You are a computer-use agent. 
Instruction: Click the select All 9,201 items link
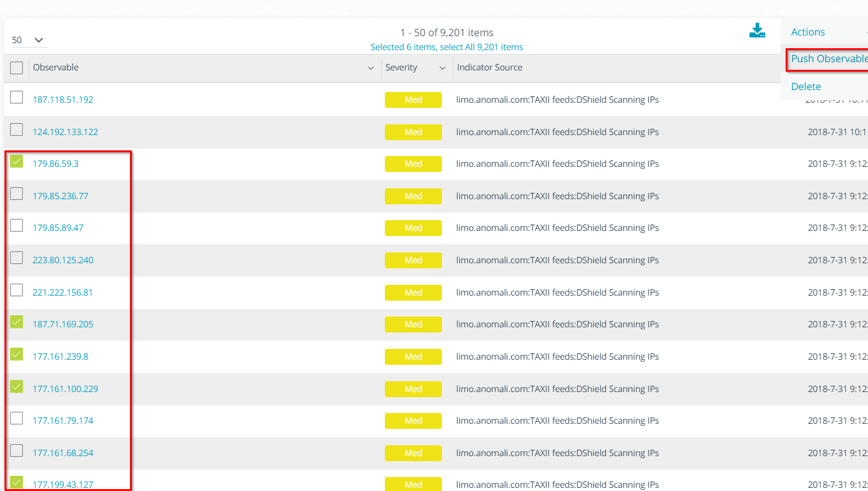pyautogui.click(x=481, y=47)
